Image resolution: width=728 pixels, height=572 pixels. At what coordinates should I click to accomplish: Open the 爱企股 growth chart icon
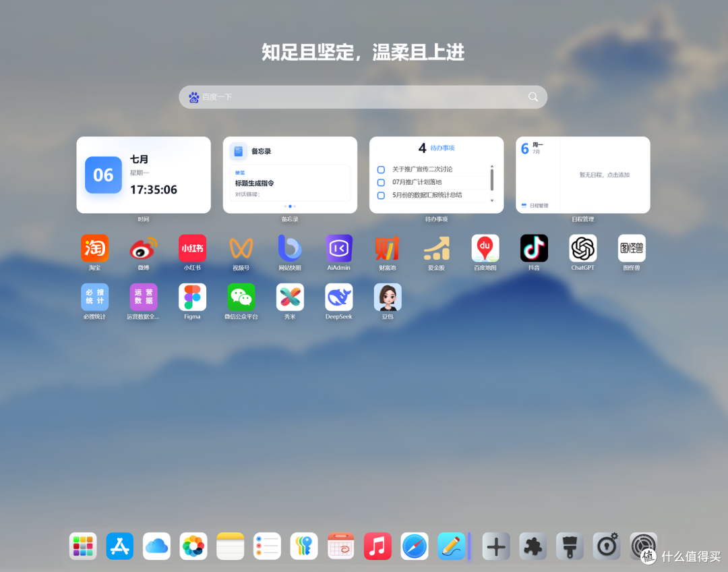pos(436,248)
